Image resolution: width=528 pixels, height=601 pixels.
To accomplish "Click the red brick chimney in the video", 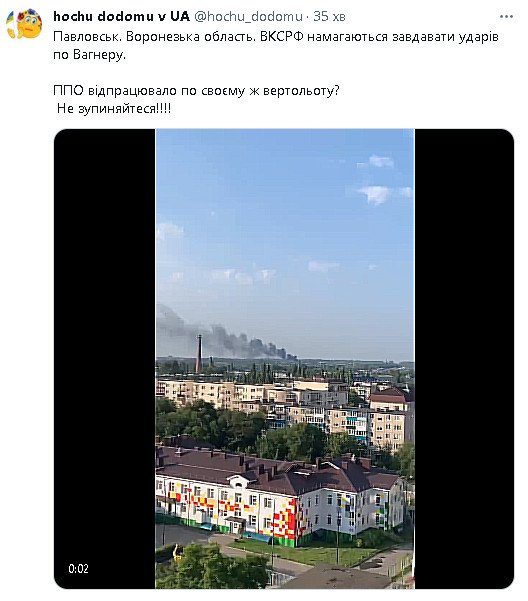I will point(198,353).
